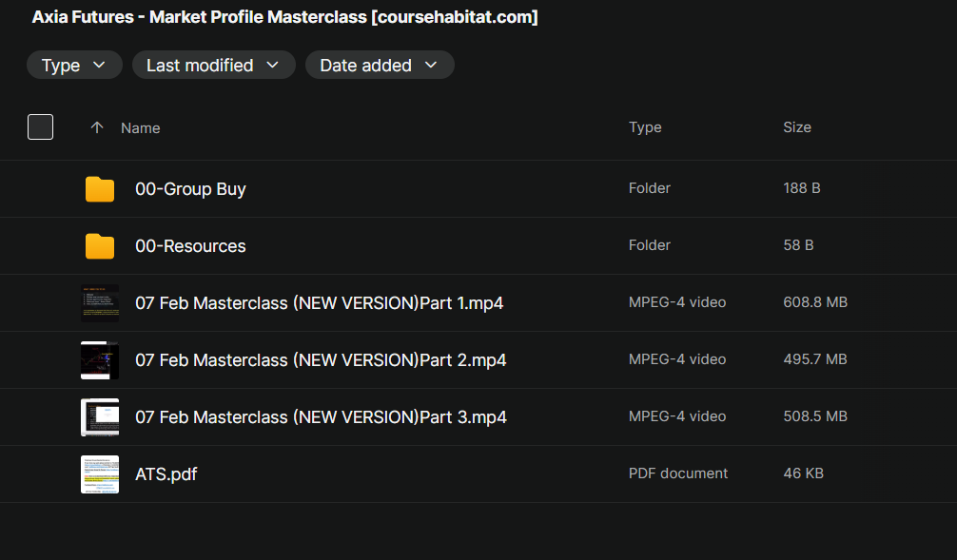Screen dimensions: 957x560
Task: Sort by the Type column header
Action: [645, 127]
